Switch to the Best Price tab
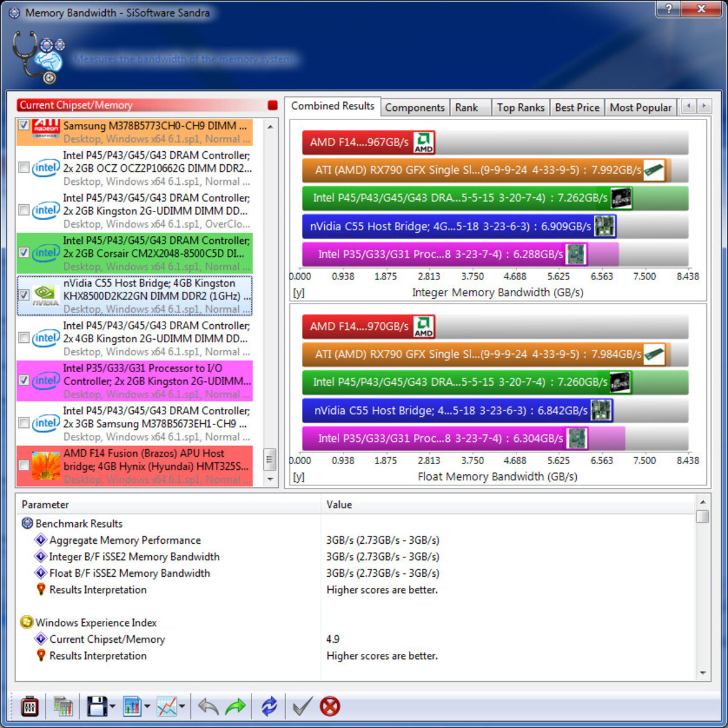 [577, 107]
